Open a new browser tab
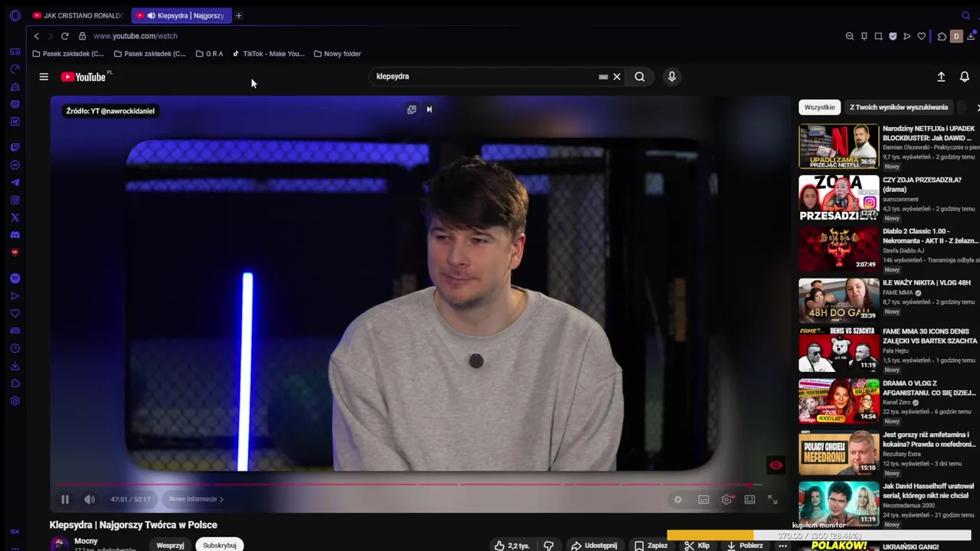The width and height of the screenshot is (980, 551). coord(238,15)
